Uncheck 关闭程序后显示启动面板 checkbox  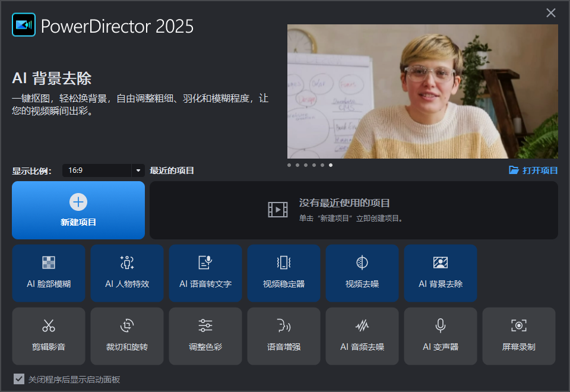tap(19, 379)
